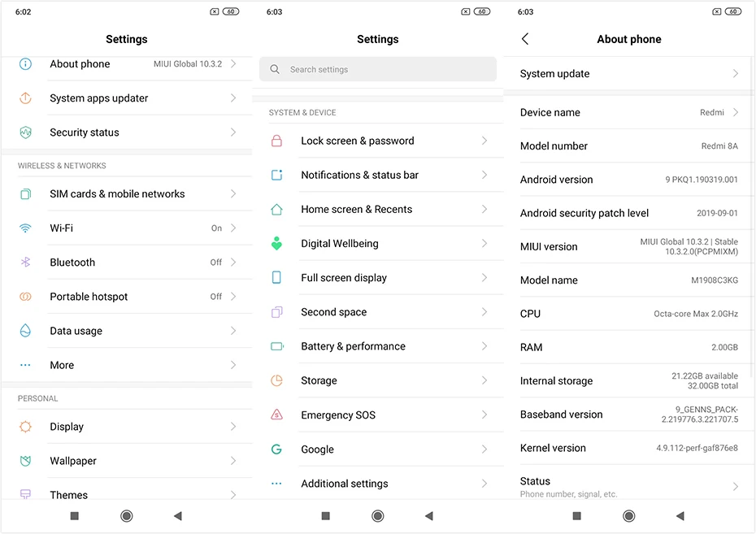The image size is (756, 534).
Task: Open Google row chevron
Action: point(484,449)
